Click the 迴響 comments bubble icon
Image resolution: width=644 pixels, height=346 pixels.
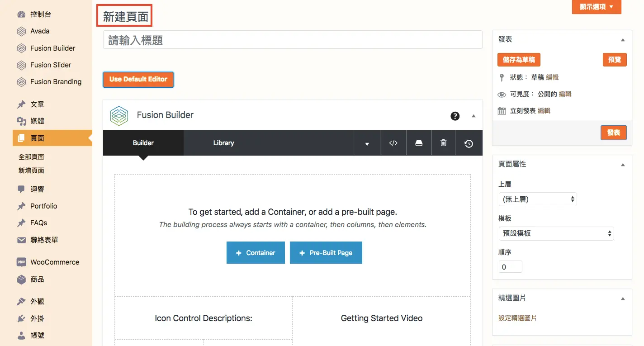coord(21,189)
